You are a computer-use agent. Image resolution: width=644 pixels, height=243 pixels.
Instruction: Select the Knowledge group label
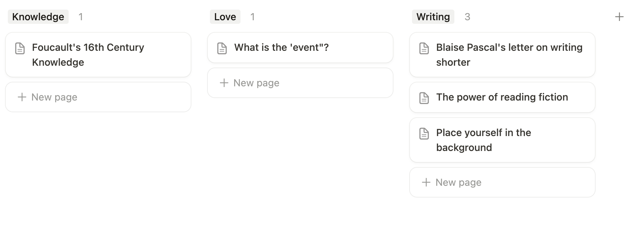click(x=38, y=16)
